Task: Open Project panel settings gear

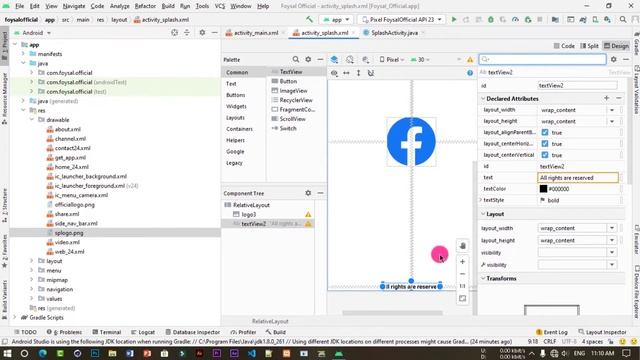Action: point(202,33)
